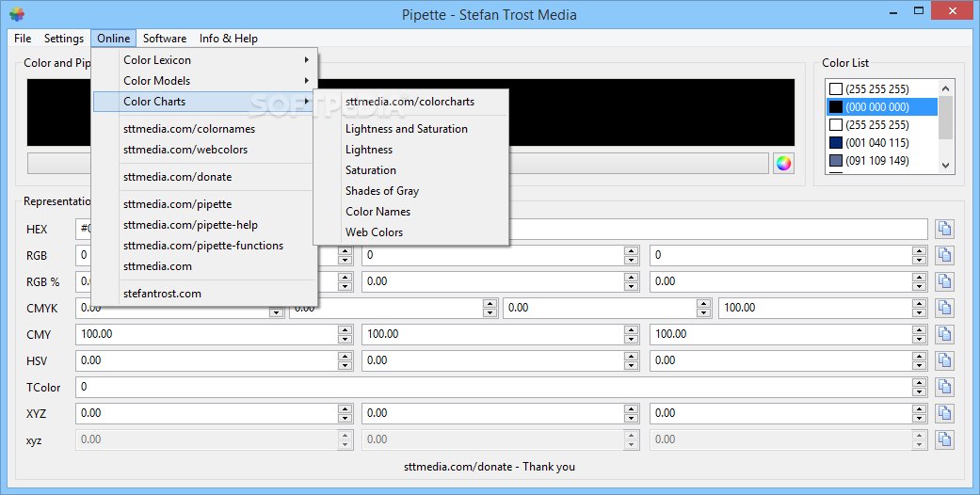Viewport: 980px width, 495px height.
Task: Increase the RGB green value stepper
Action: click(x=632, y=250)
